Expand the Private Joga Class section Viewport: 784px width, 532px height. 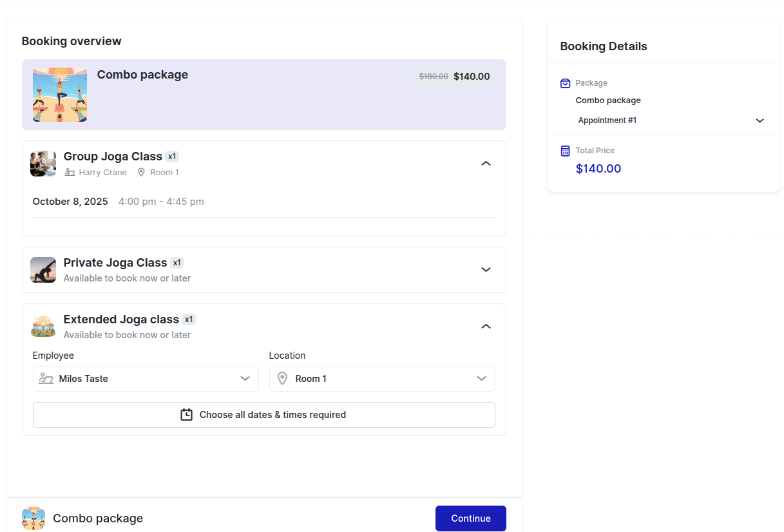pyautogui.click(x=486, y=270)
